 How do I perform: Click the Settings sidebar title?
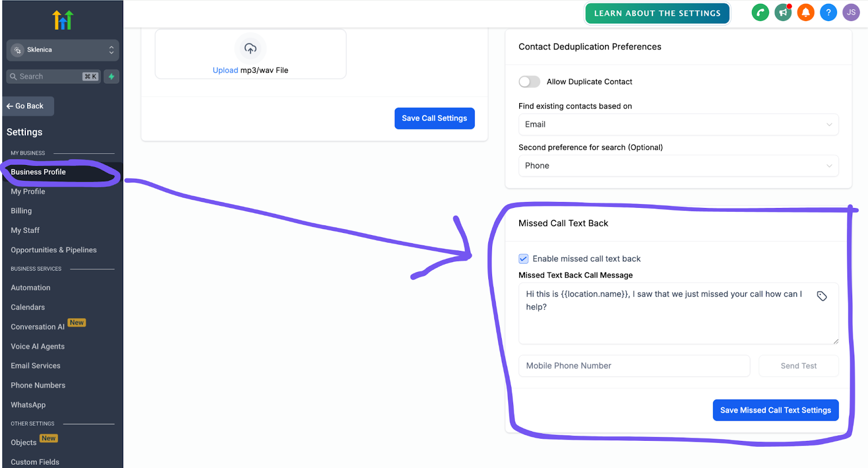[24, 132]
